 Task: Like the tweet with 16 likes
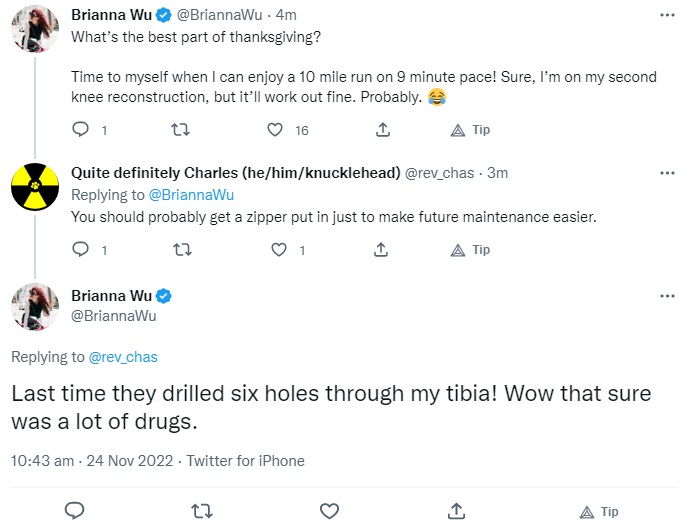(275, 130)
